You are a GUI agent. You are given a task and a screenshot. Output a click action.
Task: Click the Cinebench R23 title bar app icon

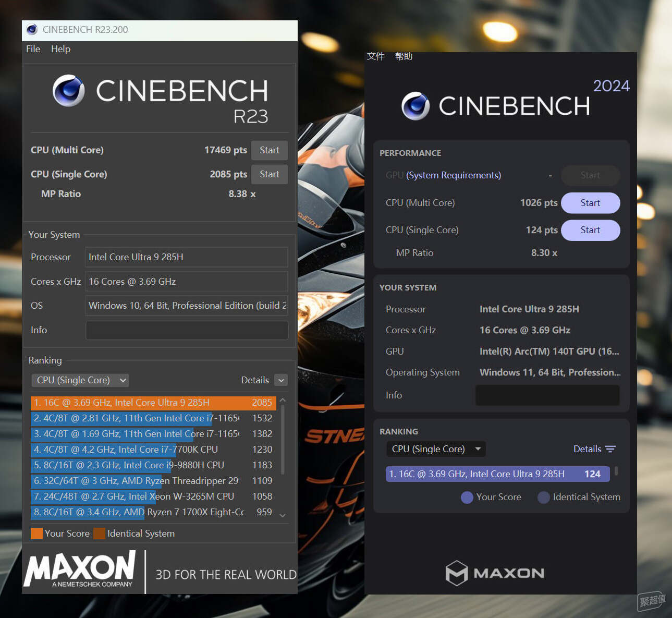[x=32, y=30]
